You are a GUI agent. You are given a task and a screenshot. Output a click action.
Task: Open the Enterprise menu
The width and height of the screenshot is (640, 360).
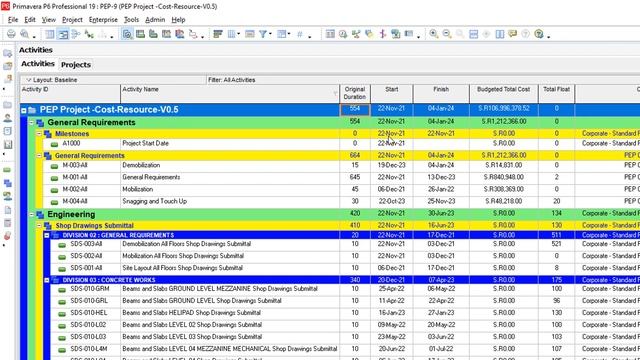[103, 20]
